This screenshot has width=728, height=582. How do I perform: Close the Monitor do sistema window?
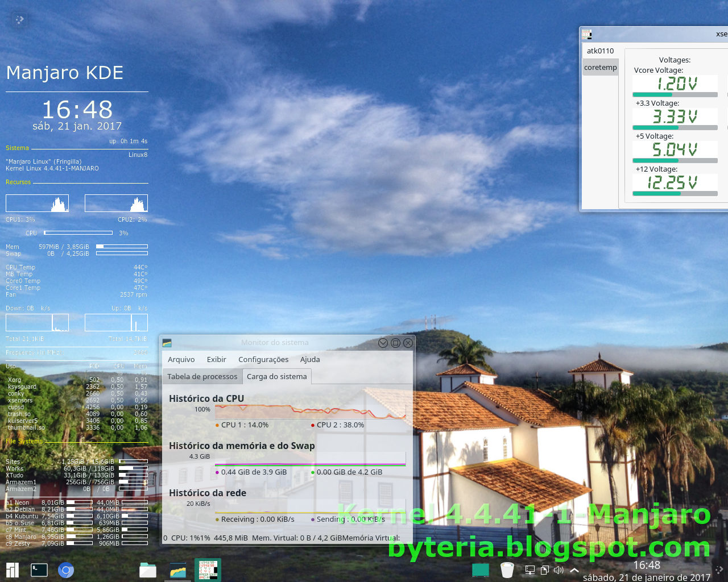[408, 343]
